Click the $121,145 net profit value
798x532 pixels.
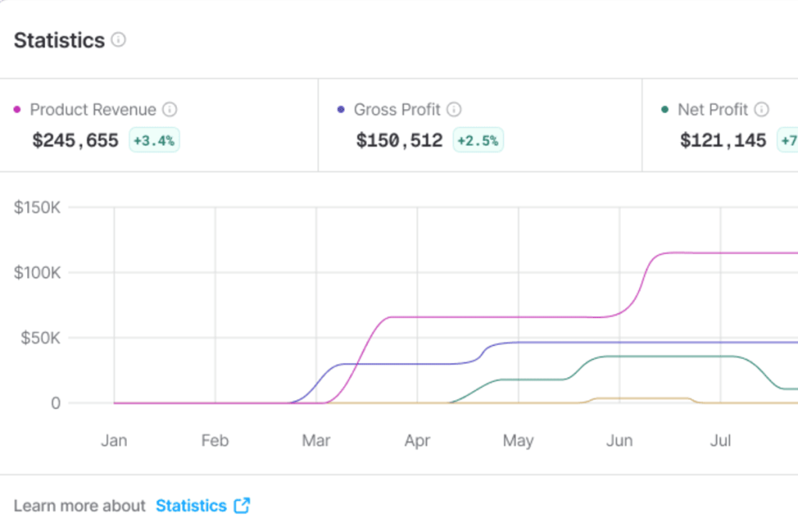click(723, 141)
